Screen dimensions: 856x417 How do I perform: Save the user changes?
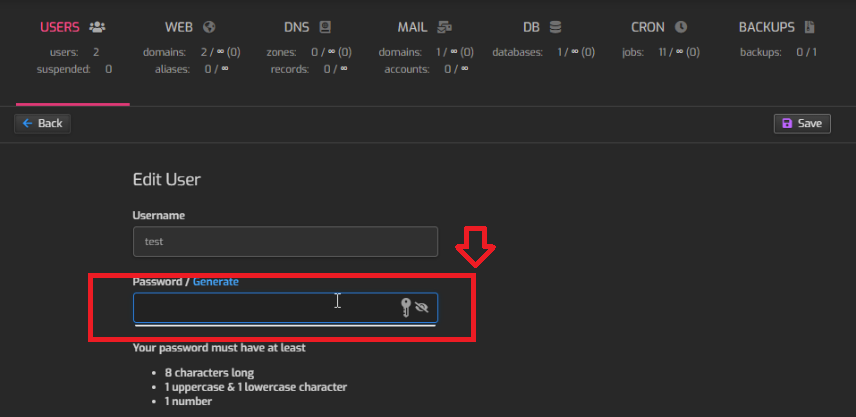click(x=802, y=123)
